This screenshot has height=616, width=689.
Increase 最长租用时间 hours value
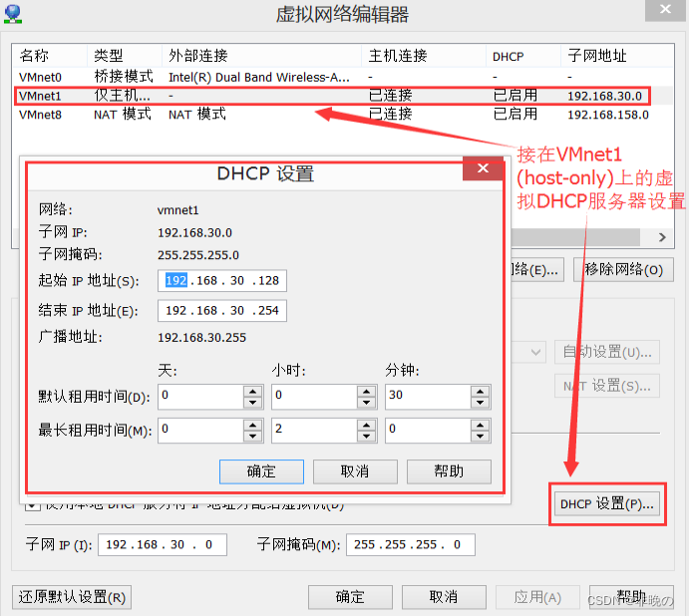(x=367, y=425)
